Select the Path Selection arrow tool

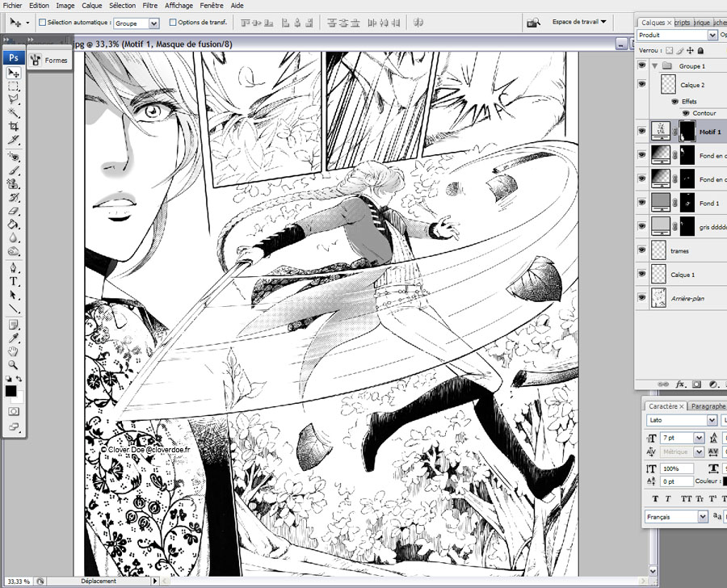click(x=14, y=295)
